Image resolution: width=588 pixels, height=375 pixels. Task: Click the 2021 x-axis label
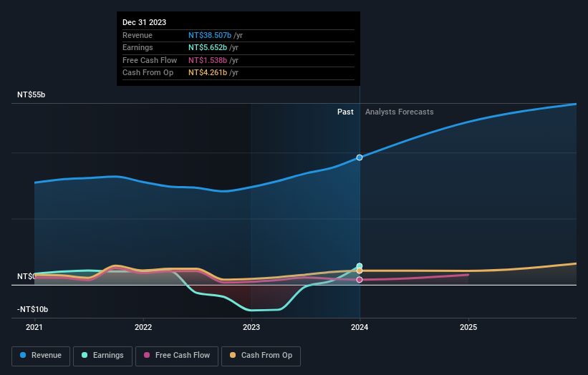coord(34,328)
